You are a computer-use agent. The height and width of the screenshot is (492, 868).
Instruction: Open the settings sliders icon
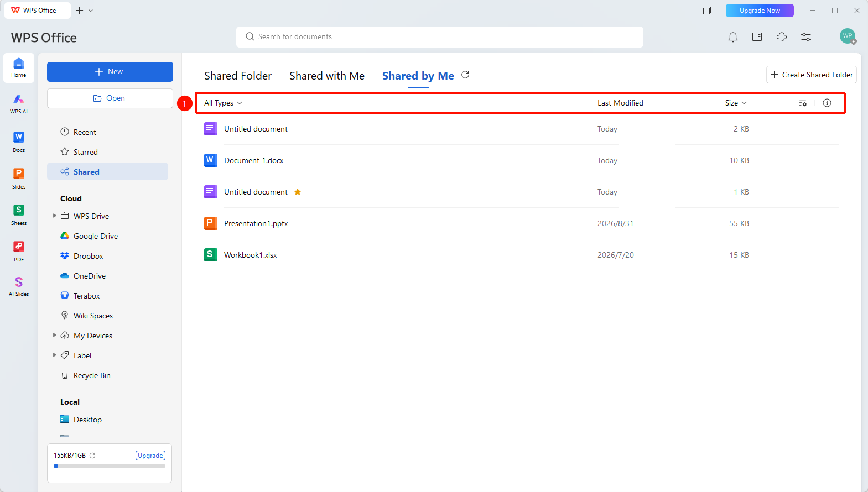pos(806,37)
